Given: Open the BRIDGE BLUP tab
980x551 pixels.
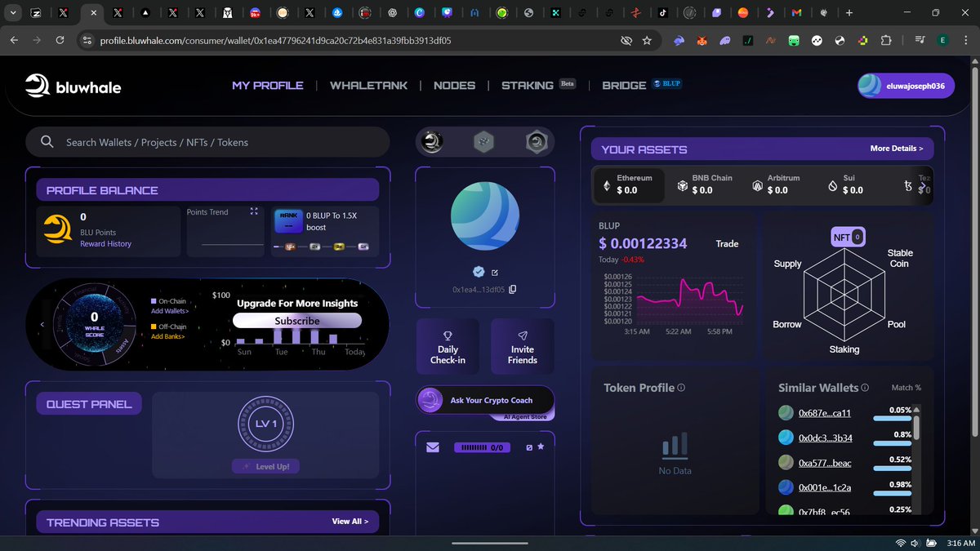Looking at the screenshot, I should (641, 85).
